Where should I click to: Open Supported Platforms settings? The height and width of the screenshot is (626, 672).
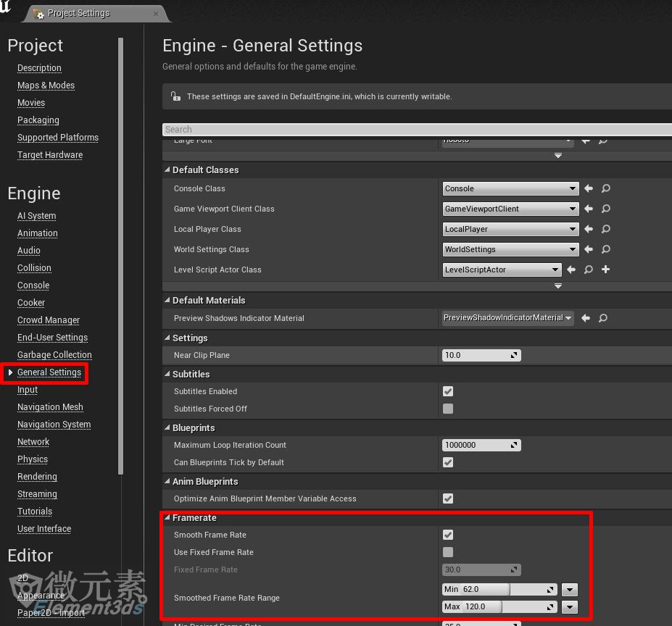[58, 138]
